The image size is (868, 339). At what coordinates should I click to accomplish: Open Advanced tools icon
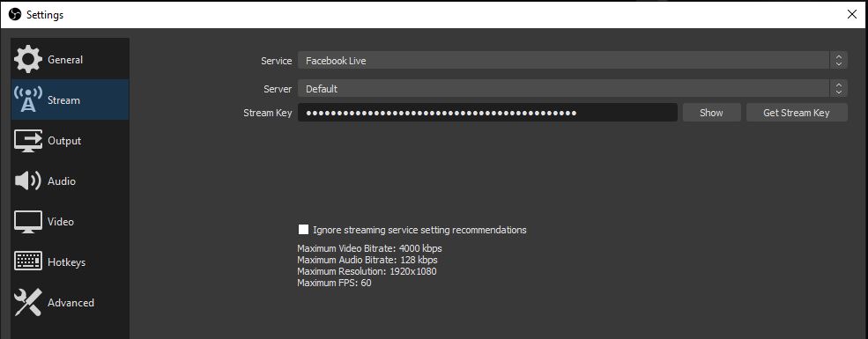pos(27,303)
